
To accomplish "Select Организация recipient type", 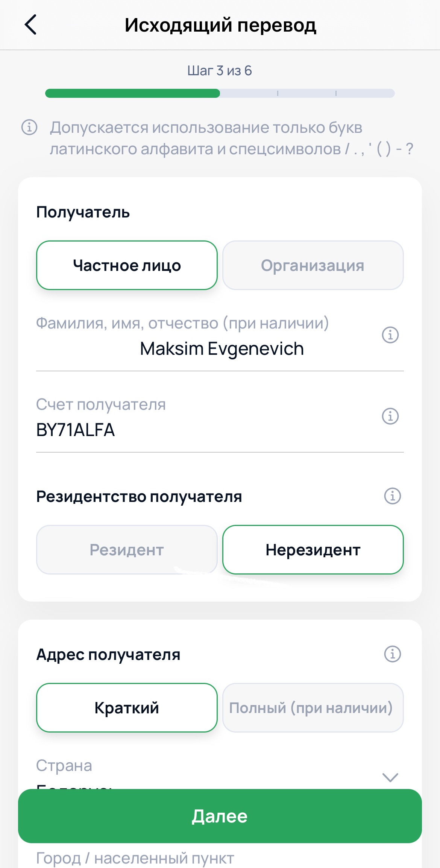I will click(313, 265).
